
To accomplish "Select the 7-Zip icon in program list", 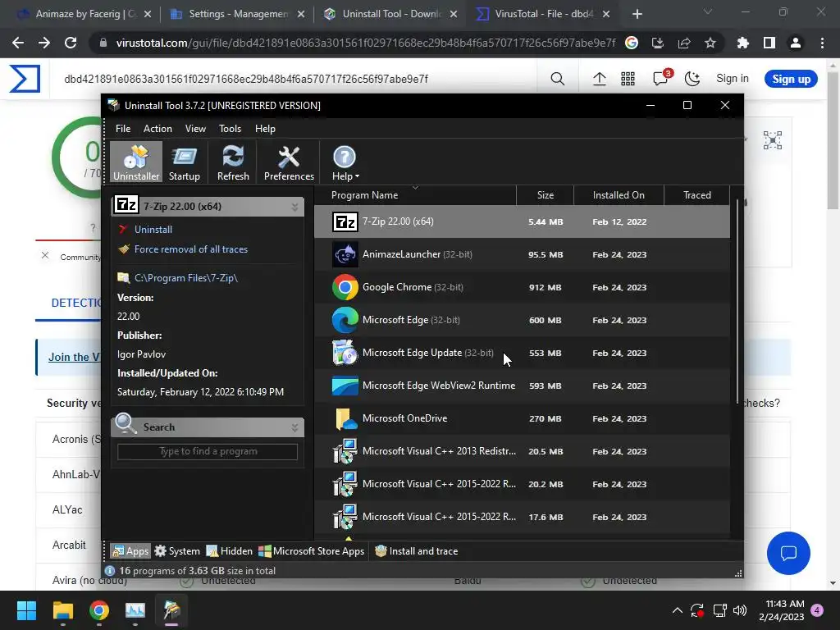I will click(345, 221).
